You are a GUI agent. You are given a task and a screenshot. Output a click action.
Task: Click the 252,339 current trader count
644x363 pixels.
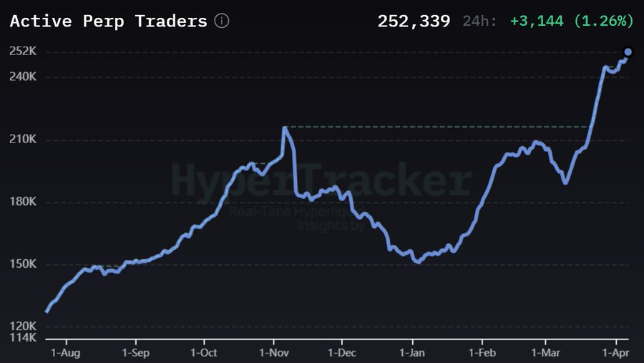click(x=414, y=21)
